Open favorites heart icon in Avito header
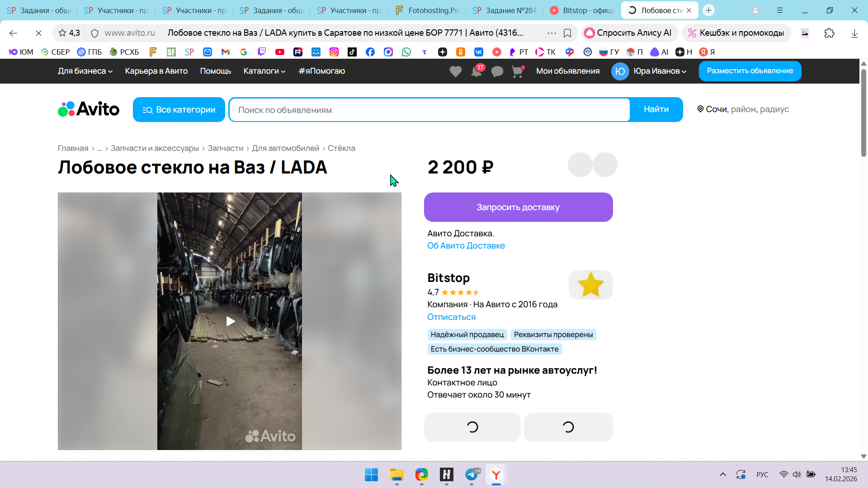 455,71
